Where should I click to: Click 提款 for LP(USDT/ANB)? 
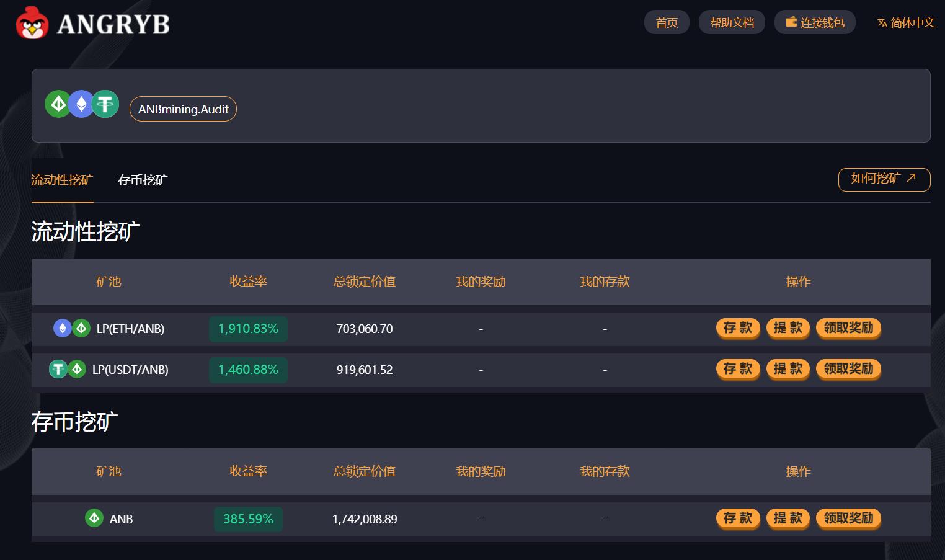[788, 368]
